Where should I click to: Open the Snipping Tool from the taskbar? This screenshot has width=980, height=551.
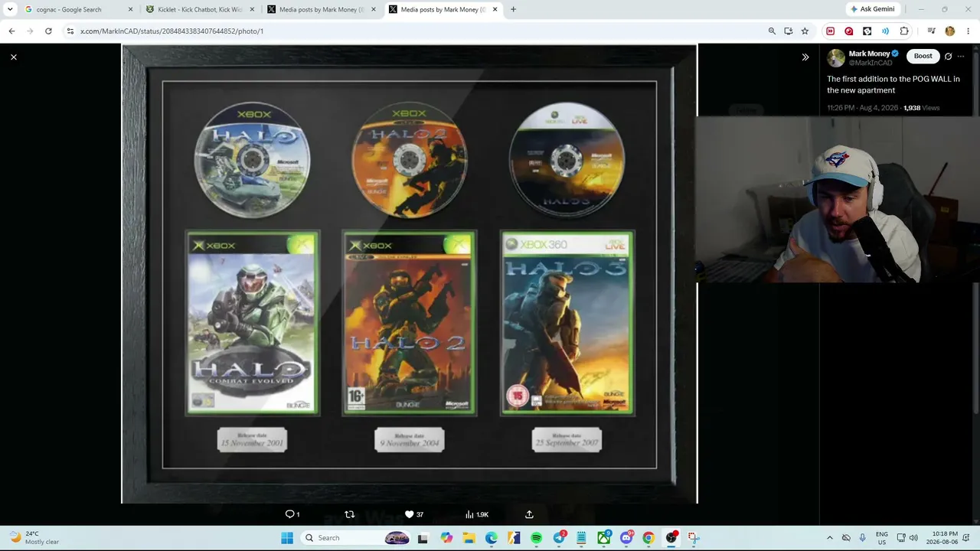694,538
